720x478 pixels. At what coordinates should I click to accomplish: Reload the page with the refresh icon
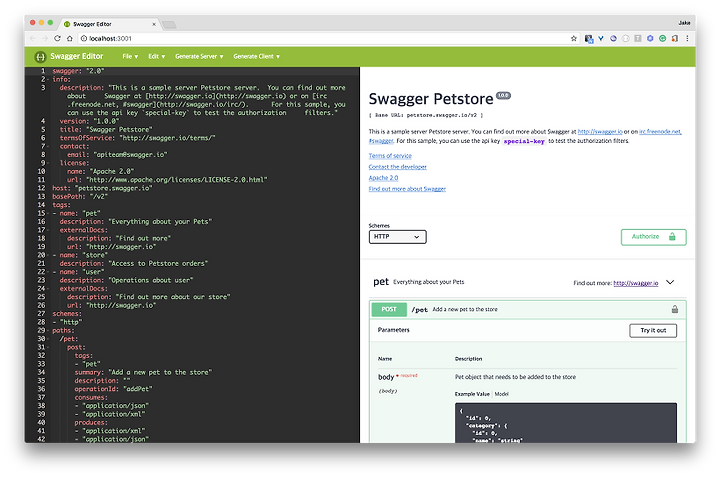pos(57,39)
